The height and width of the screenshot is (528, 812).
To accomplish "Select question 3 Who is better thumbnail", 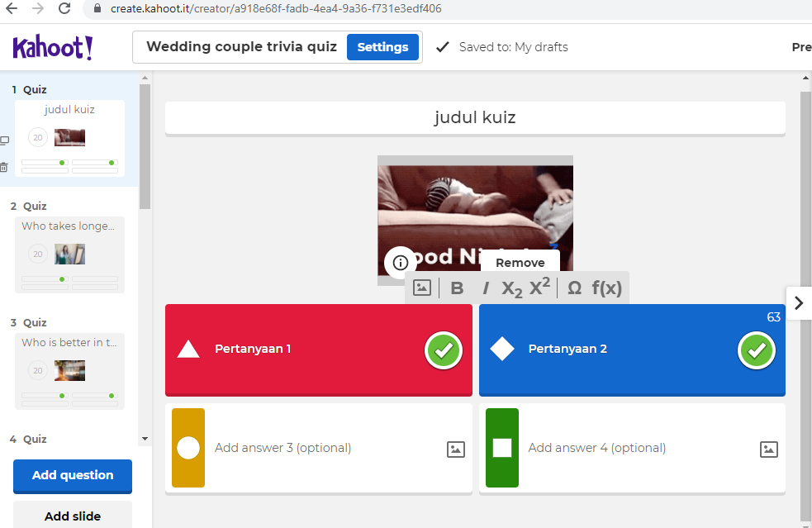I will click(69, 372).
